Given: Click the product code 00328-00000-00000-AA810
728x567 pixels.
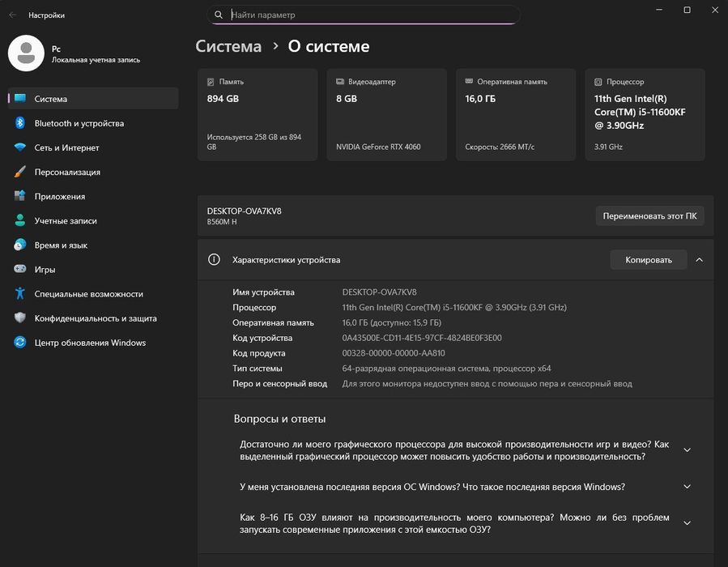Looking at the screenshot, I should tap(394, 353).
